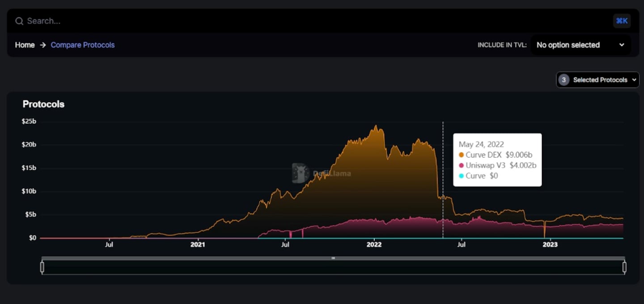Click the INCLUDE IN TVL label

502,45
